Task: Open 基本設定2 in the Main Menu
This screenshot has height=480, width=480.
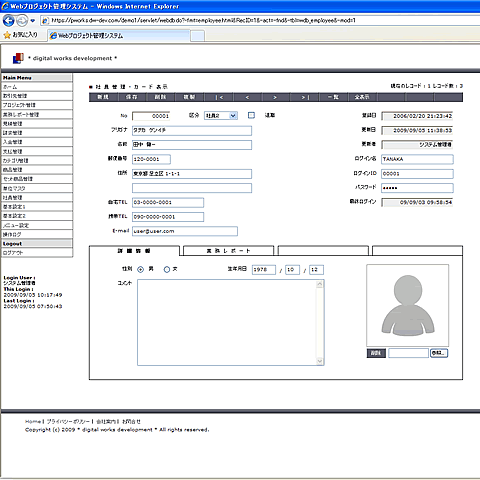Action: [37, 216]
